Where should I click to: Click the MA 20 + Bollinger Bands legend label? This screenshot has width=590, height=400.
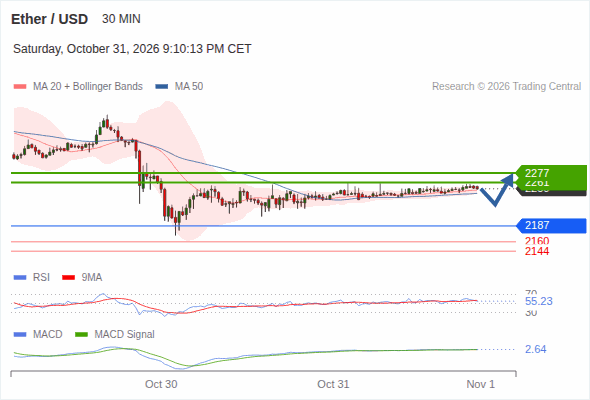(x=88, y=87)
